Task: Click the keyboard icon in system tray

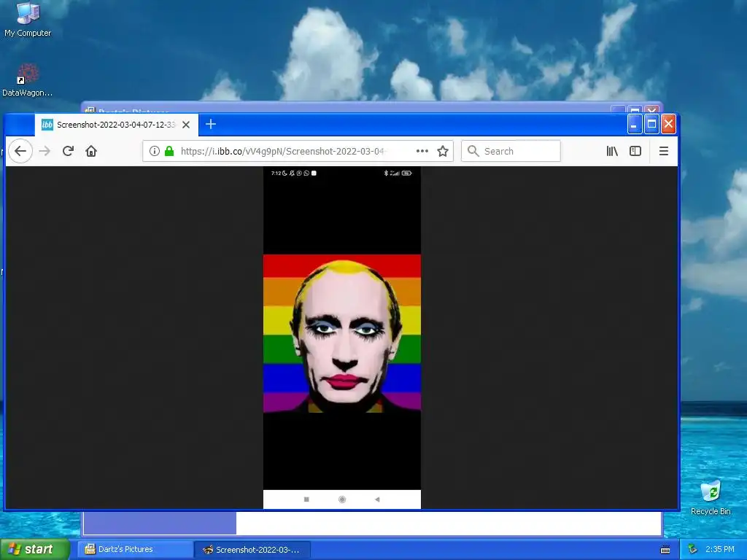Action: [665, 550]
